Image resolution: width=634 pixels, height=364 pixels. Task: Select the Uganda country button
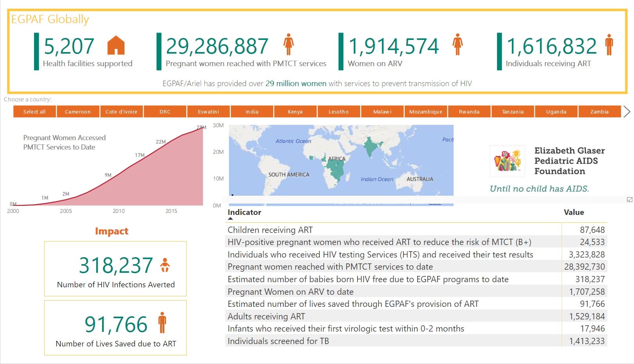(x=556, y=112)
